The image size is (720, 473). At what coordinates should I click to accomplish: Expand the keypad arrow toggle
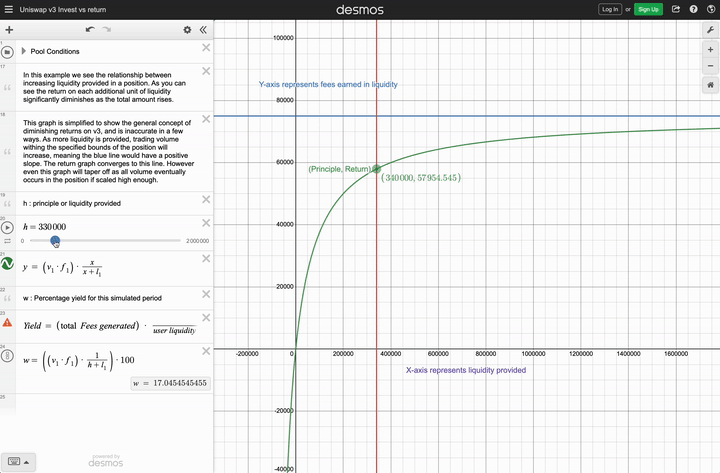27,462
